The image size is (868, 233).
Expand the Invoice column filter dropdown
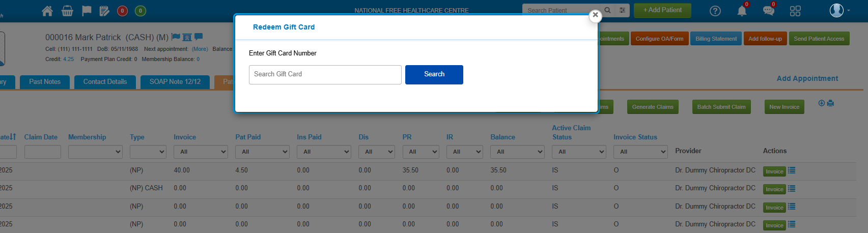[201, 152]
